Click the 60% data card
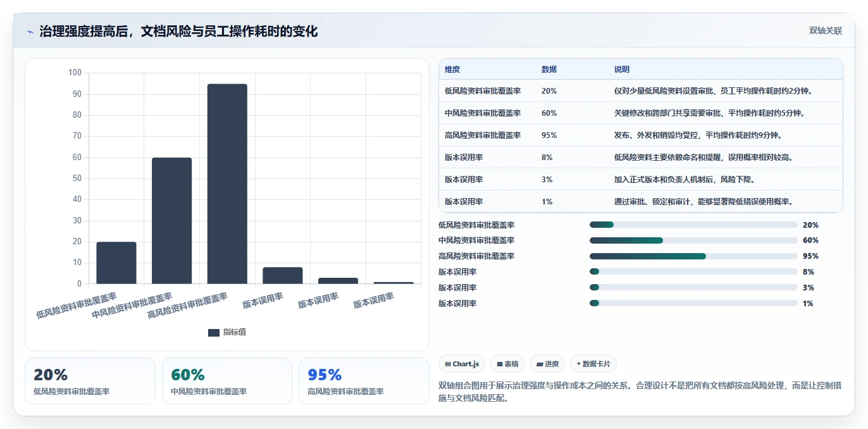Viewport: 868px width, 429px height. pos(227,381)
